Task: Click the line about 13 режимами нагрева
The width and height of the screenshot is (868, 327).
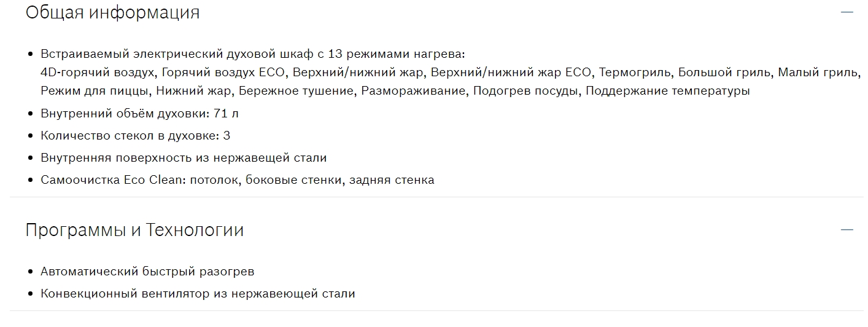Action: point(253,53)
